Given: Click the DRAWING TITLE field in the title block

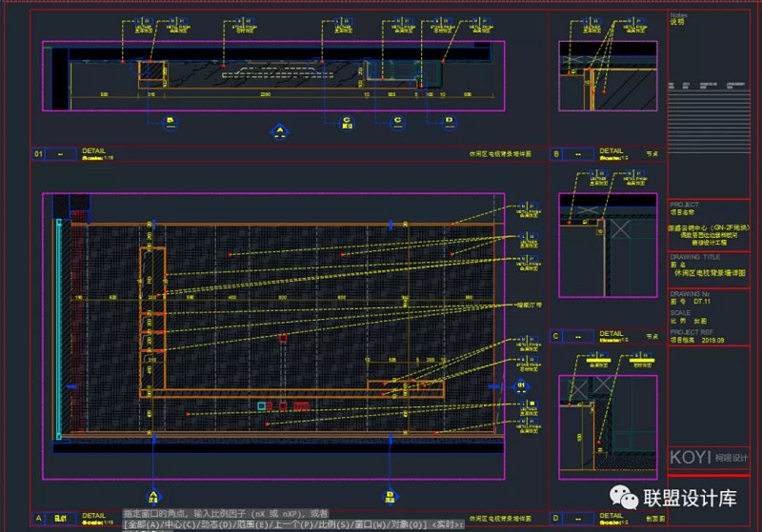Looking at the screenshot, I should coord(694,257).
